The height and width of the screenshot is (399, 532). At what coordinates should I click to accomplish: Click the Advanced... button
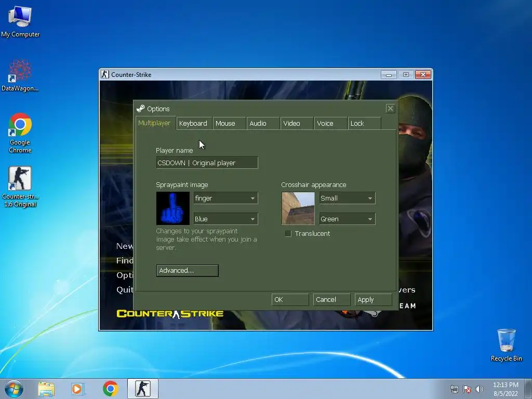(187, 270)
